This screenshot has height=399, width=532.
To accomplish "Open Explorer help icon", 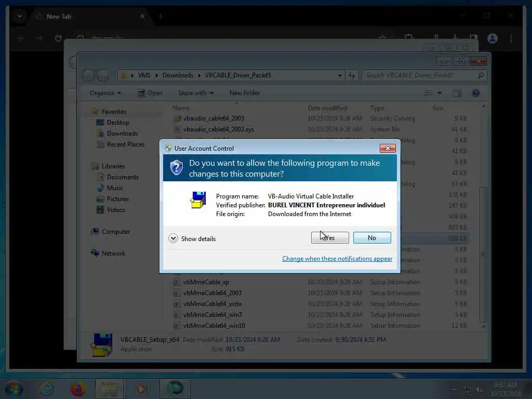I will click(476, 93).
